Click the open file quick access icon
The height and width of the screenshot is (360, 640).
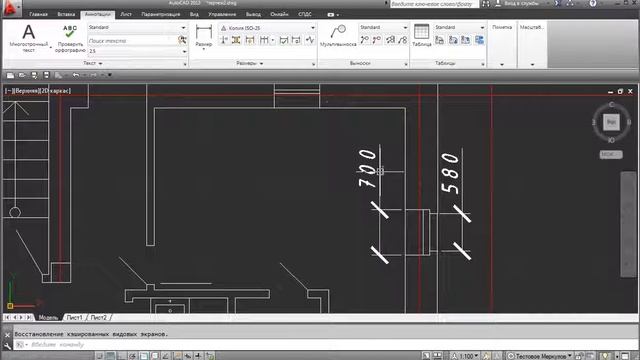pyautogui.click(x=22, y=75)
